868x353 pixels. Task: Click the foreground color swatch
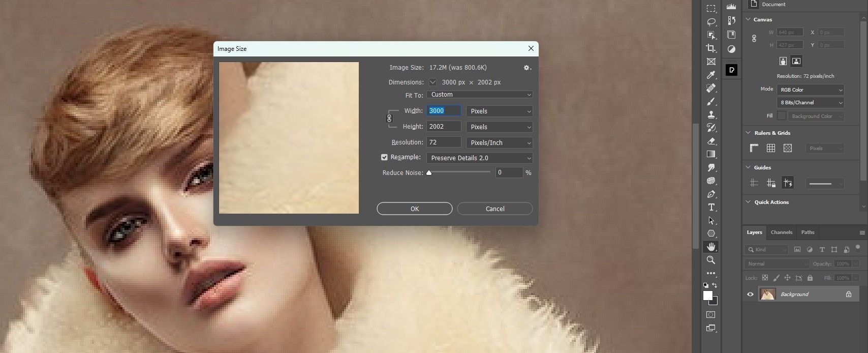point(708,296)
